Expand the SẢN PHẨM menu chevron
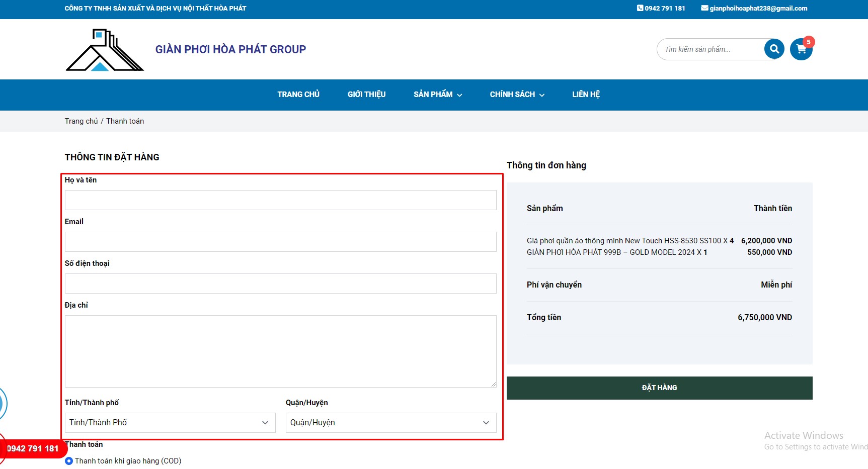 (459, 95)
